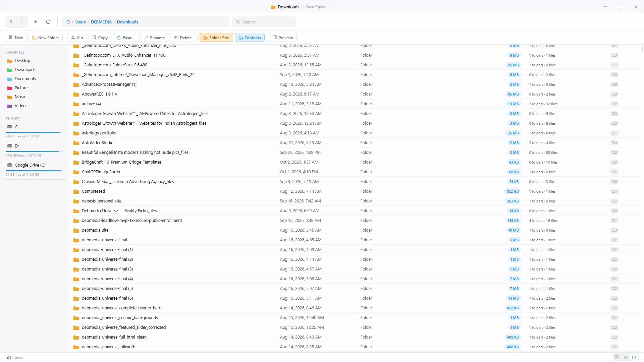Toggle the Contents column display
This screenshot has height=362, width=644.
click(x=250, y=38)
